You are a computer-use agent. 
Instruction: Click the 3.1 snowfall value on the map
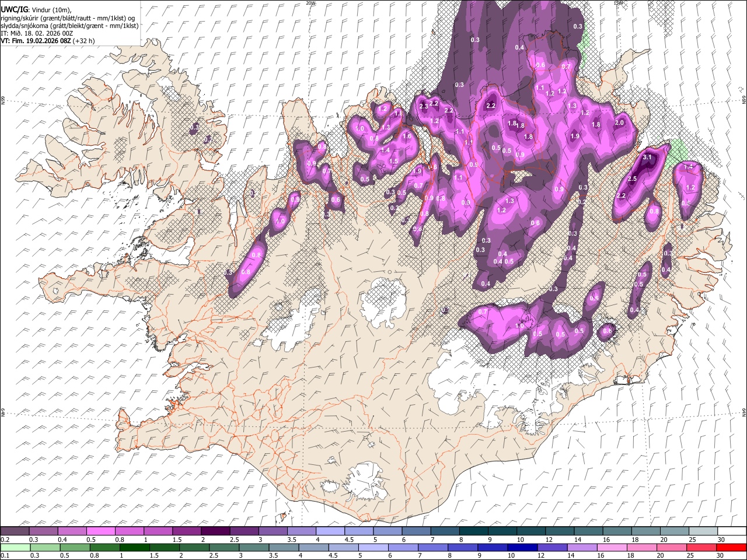(647, 157)
